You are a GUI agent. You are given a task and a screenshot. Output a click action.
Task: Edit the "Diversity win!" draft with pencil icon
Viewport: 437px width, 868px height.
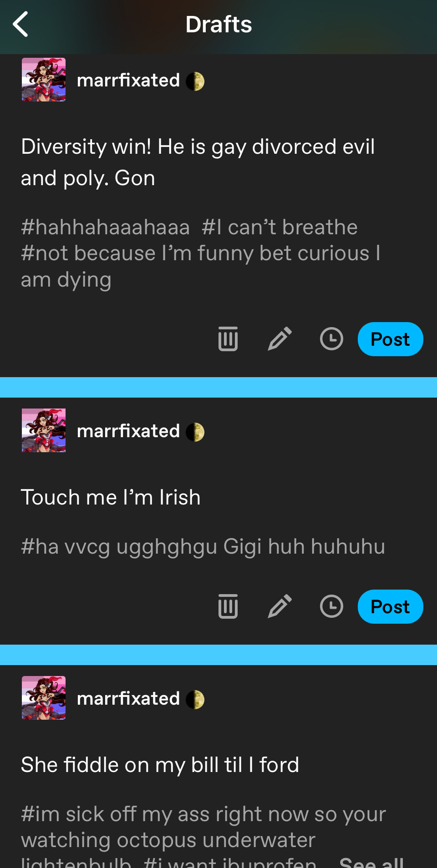pyautogui.click(x=279, y=339)
